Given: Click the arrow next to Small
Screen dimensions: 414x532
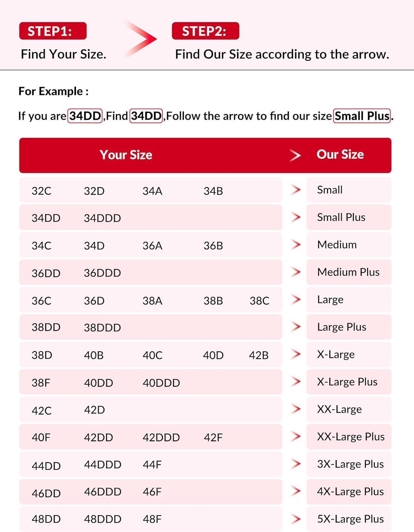Looking at the screenshot, I should tap(296, 190).
